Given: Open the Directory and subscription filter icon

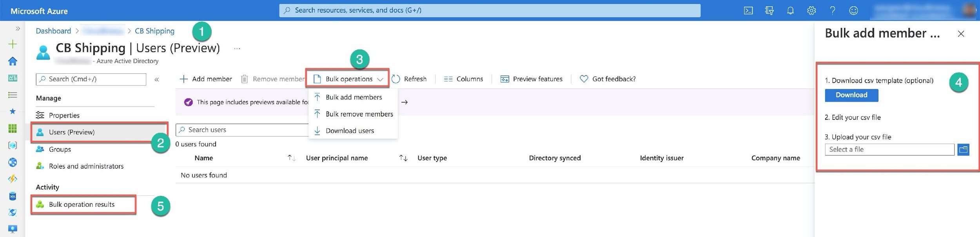Looking at the screenshot, I should (x=769, y=11).
